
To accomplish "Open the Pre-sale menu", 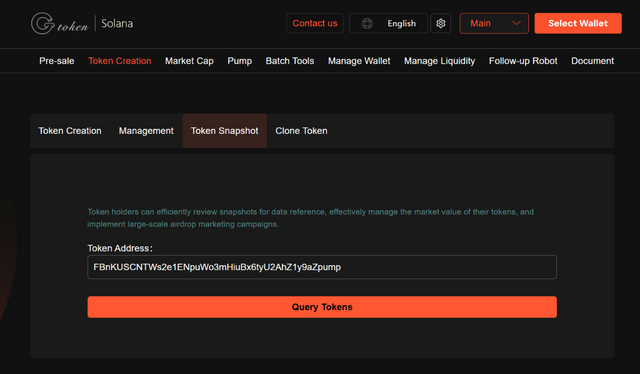I will 57,61.
